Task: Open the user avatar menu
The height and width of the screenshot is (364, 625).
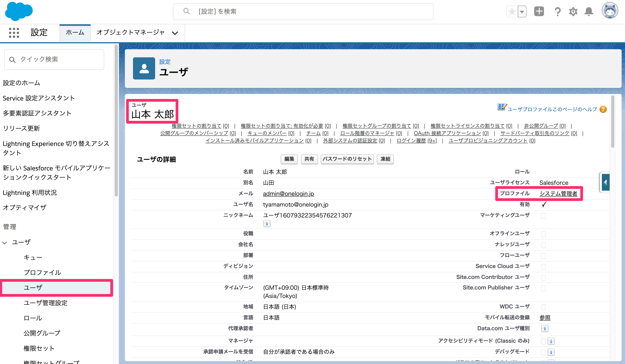Action: (x=610, y=10)
